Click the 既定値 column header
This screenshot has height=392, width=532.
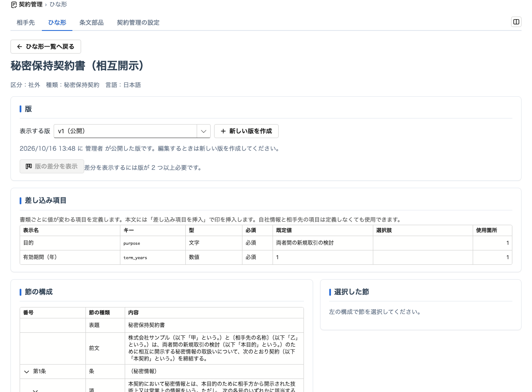point(323,230)
